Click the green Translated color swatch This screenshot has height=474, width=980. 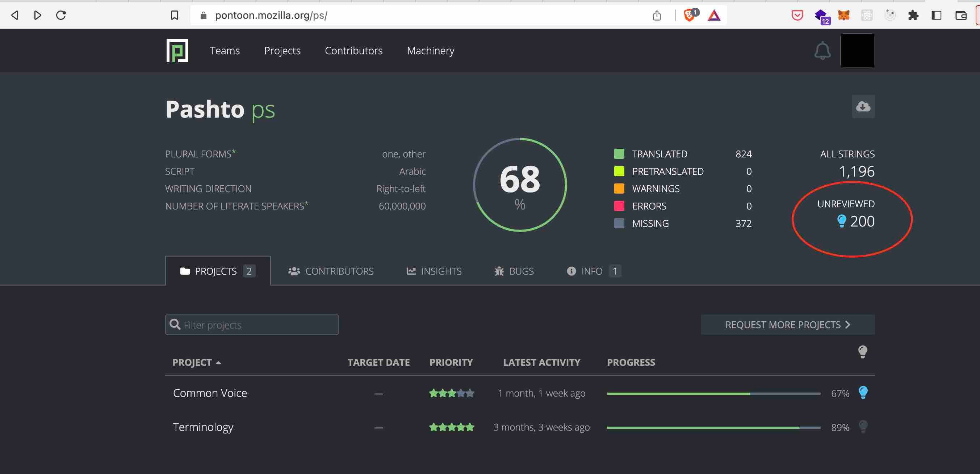point(619,154)
